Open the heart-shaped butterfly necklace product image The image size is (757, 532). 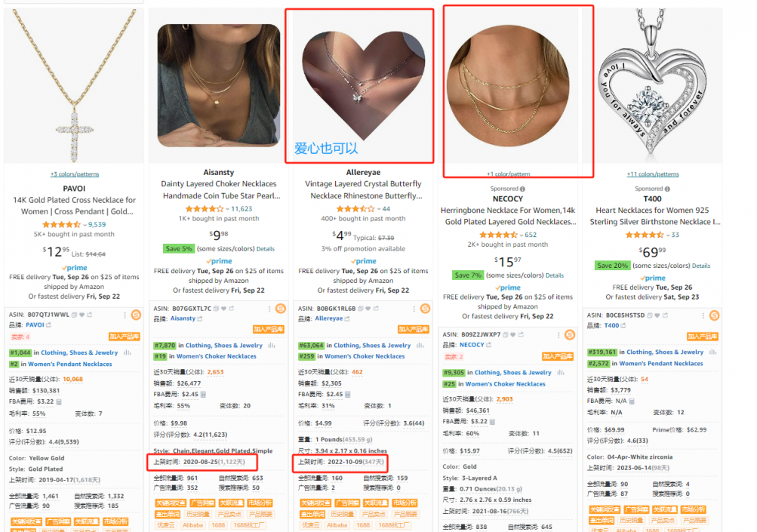point(364,86)
